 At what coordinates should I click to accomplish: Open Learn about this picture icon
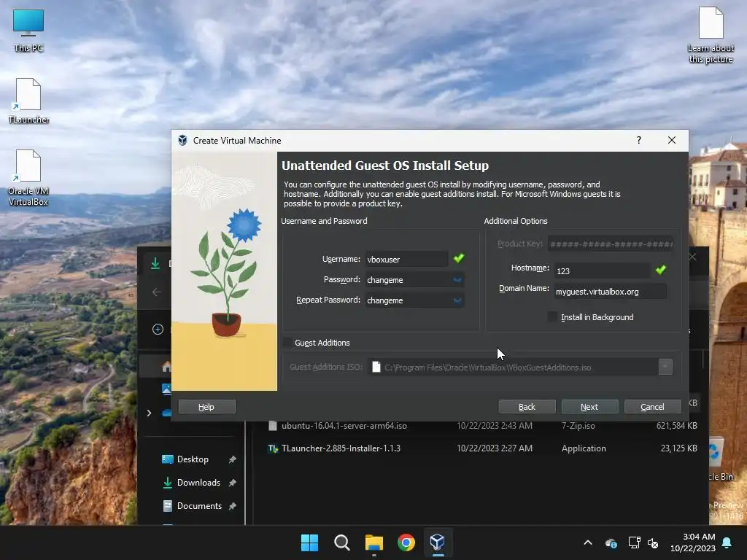point(711,35)
